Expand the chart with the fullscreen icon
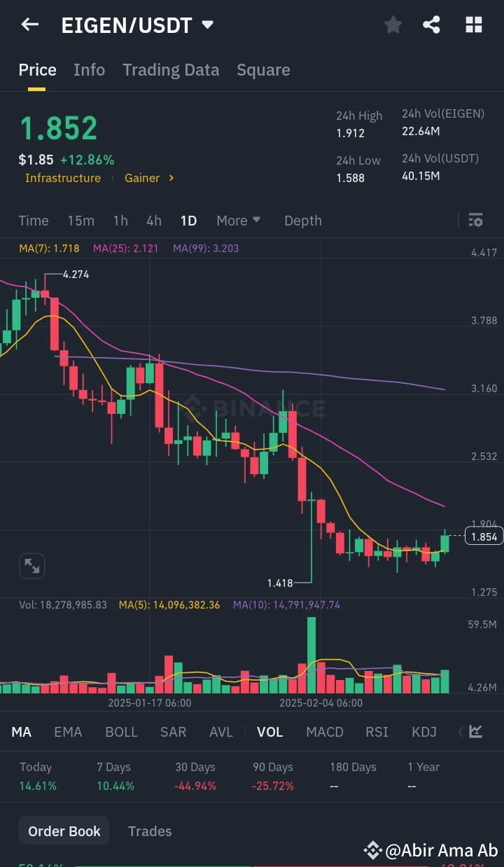The width and height of the screenshot is (504, 867). pos(31,565)
